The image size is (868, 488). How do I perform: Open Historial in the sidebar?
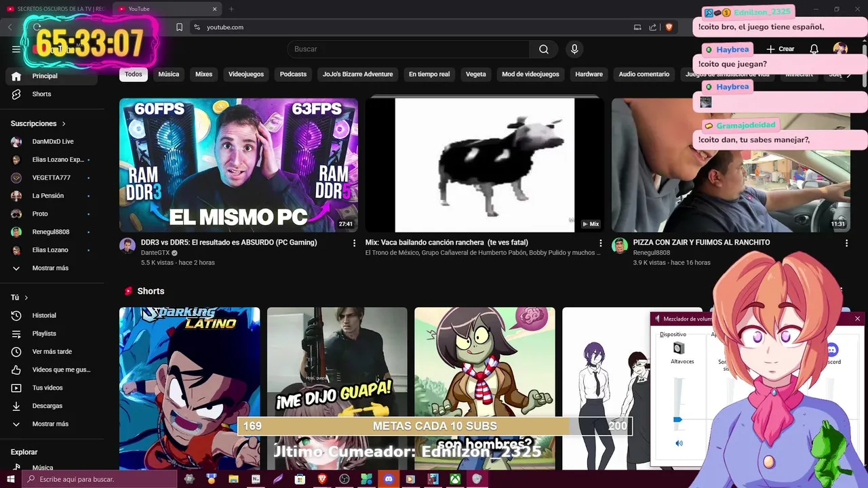(52, 315)
